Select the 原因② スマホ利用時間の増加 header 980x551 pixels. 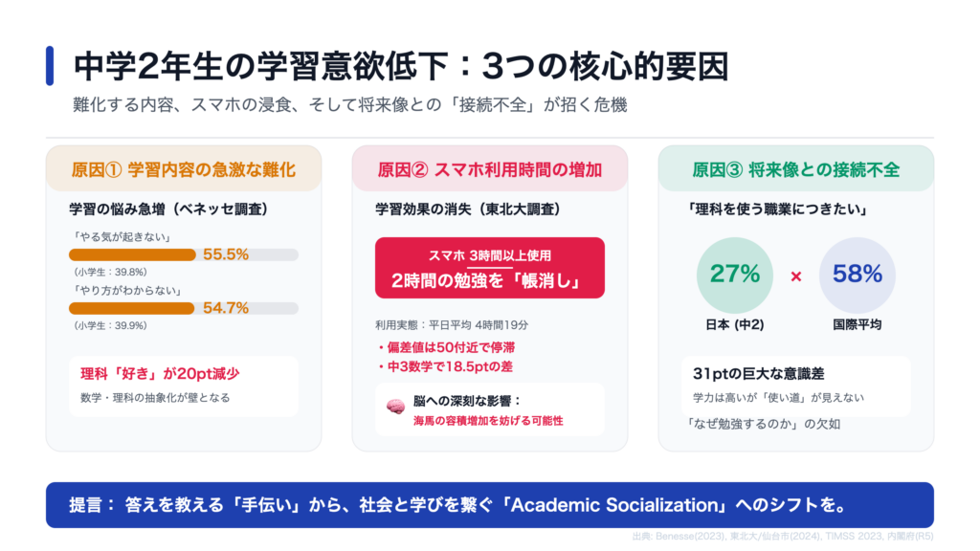[490, 169]
